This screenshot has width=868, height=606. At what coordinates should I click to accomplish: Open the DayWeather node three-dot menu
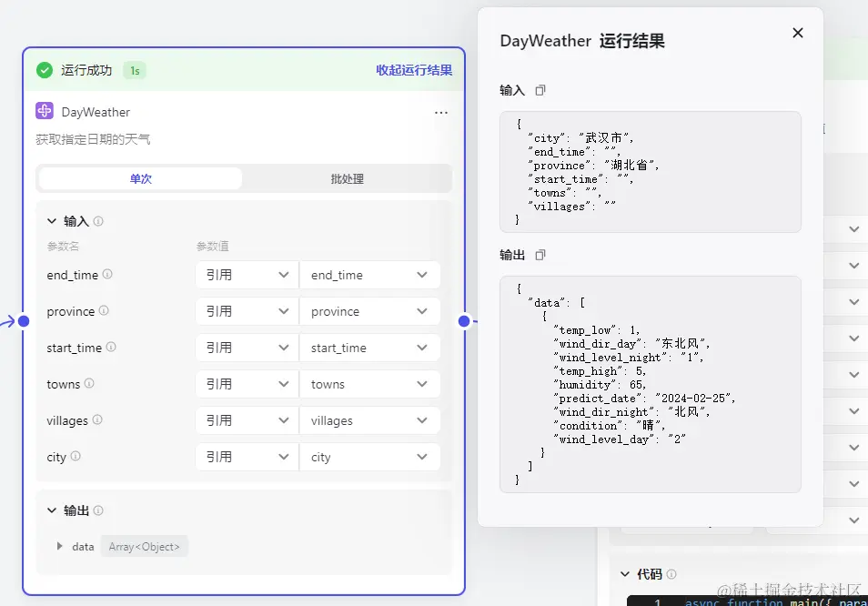click(441, 112)
